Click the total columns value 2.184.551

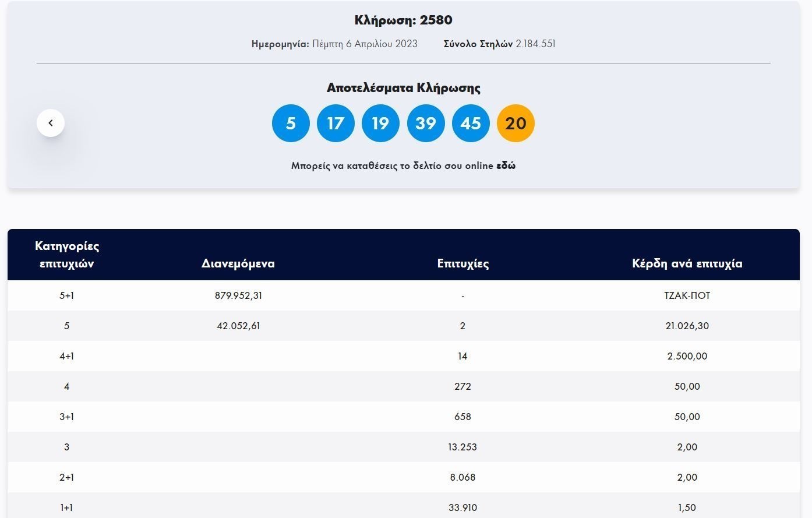coord(535,44)
